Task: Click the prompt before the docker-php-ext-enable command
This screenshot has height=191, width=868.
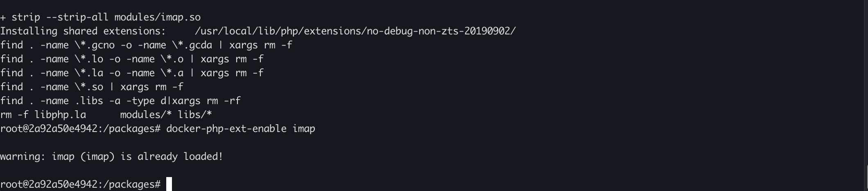Action: (80, 129)
